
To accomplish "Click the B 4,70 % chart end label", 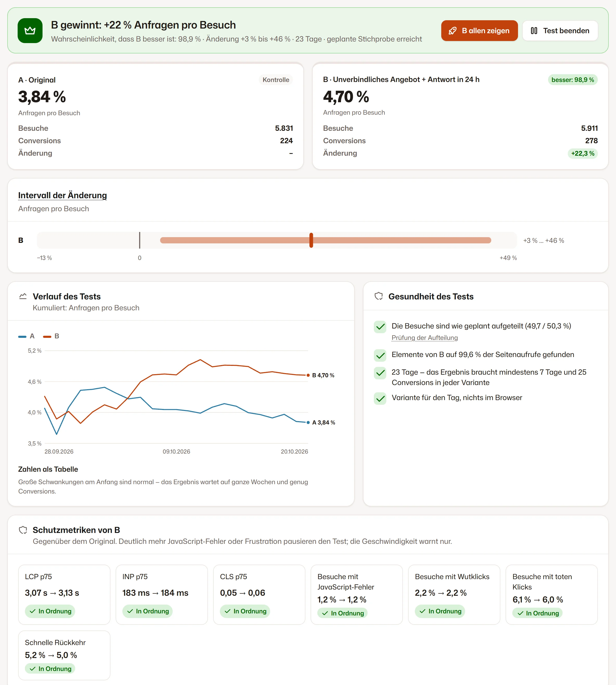I will point(323,375).
